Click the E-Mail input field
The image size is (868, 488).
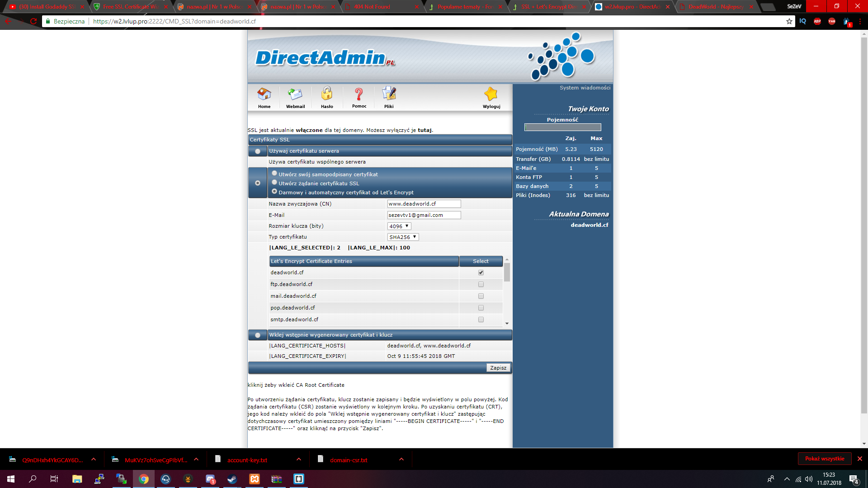[424, 215]
